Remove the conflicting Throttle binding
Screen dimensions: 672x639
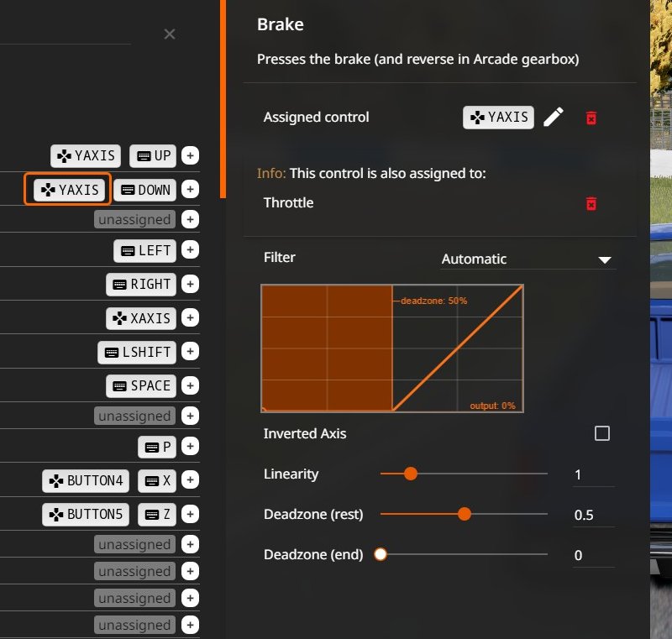click(591, 203)
